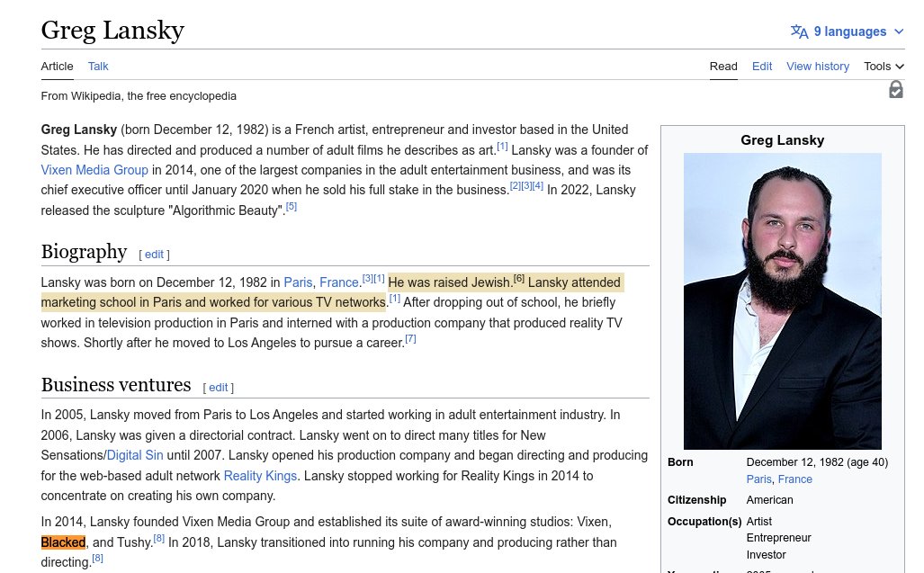Click the infobox title 'Greg Lansky'

[x=782, y=140]
